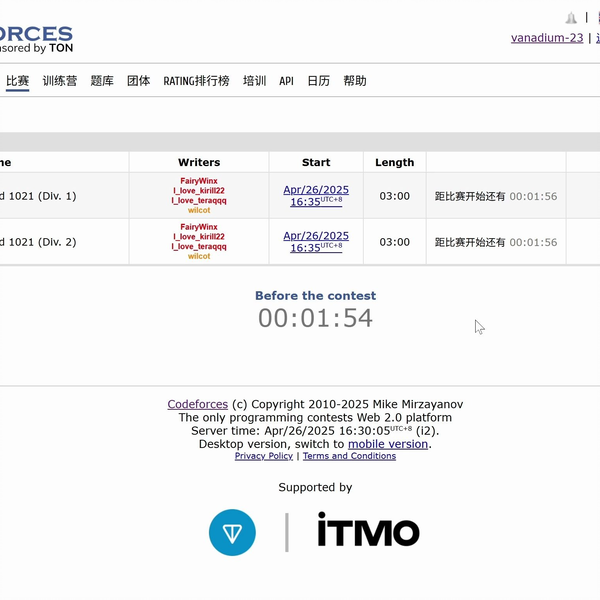
Task: Open the API menu item
Action: click(x=286, y=81)
